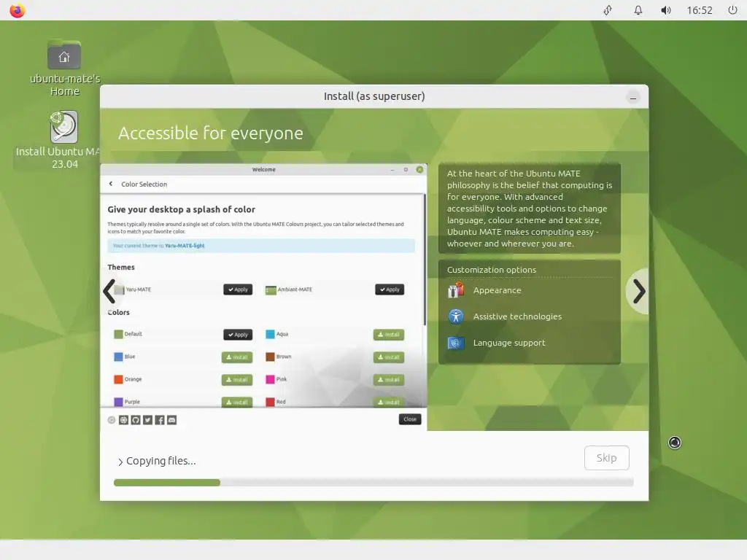Viewport: 747px width, 560px height.
Task: Click the 'Accessible for everyone' slide title
Action: pos(211,133)
